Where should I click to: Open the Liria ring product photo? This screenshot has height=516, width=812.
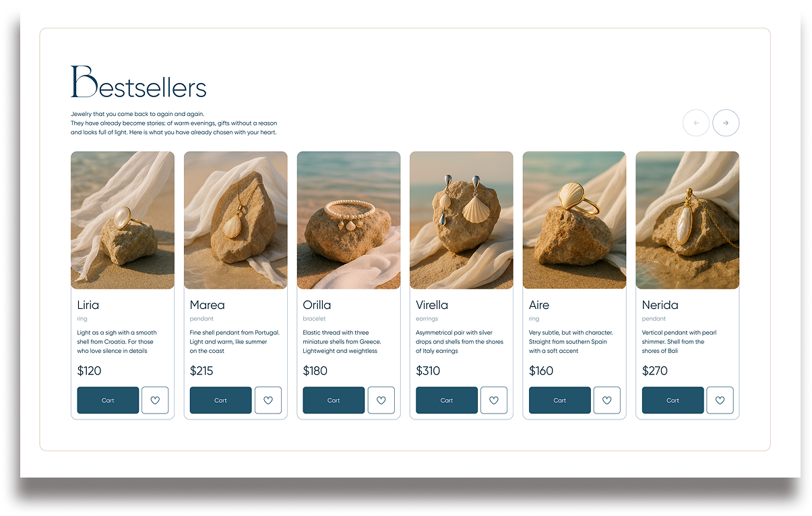coord(123,220)
